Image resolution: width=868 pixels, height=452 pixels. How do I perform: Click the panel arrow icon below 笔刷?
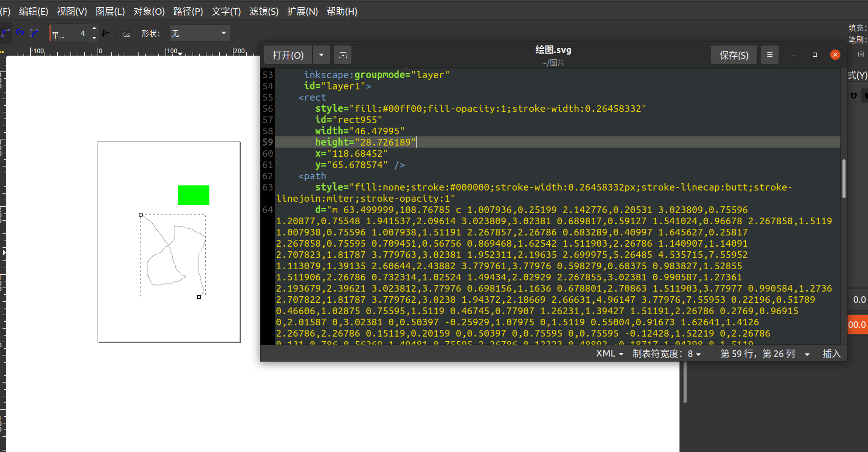861,54
